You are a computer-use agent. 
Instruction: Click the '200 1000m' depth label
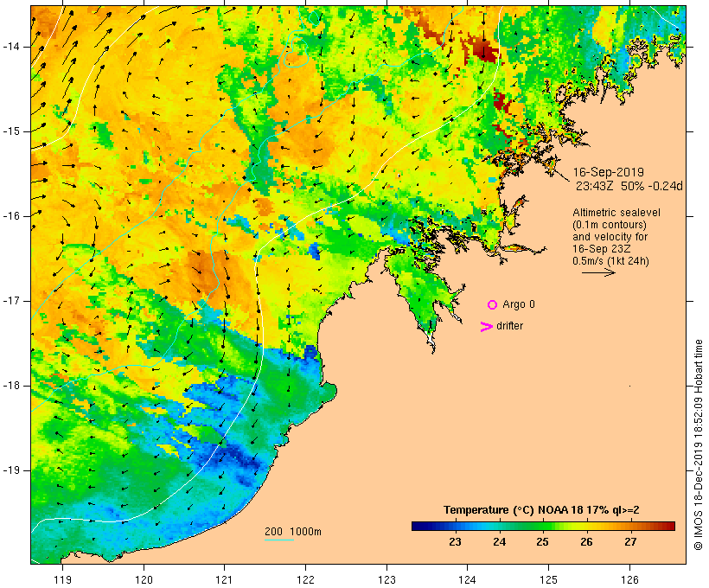[x=293, y=532]
